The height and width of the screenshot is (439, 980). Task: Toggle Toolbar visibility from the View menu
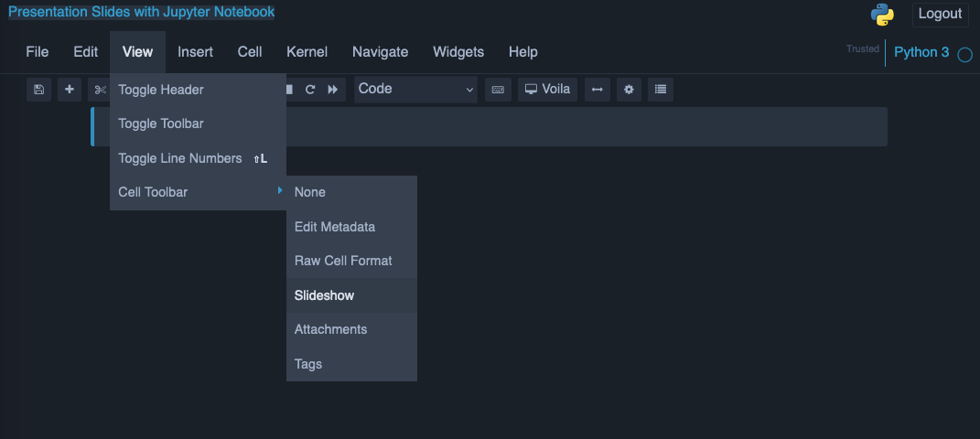[161, 123]
